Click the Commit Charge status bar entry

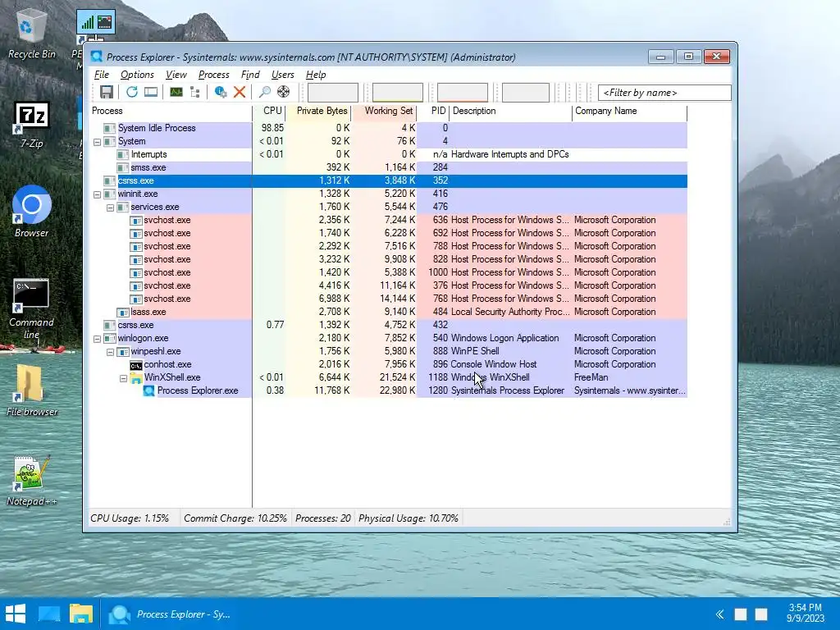[x=235, y=518]
